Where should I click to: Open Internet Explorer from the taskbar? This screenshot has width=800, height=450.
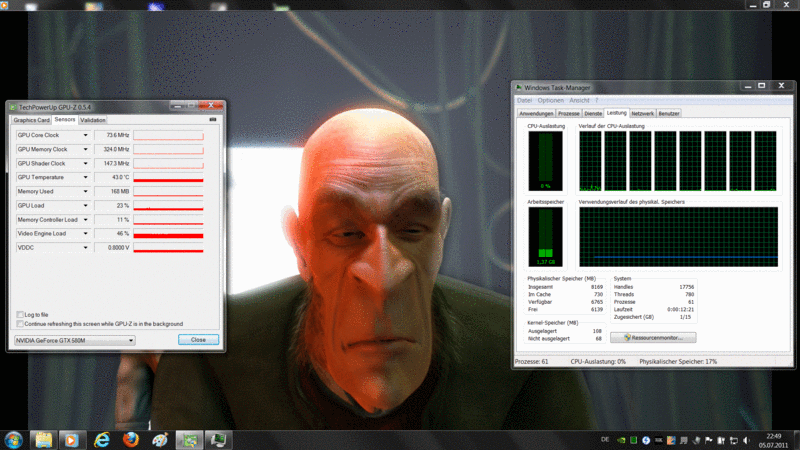pyautogui.click(x=102, y=438)
